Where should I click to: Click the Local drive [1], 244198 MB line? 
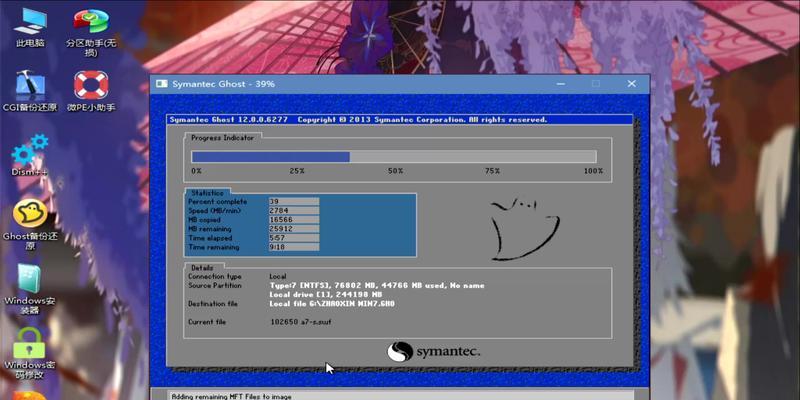[326, 295]
